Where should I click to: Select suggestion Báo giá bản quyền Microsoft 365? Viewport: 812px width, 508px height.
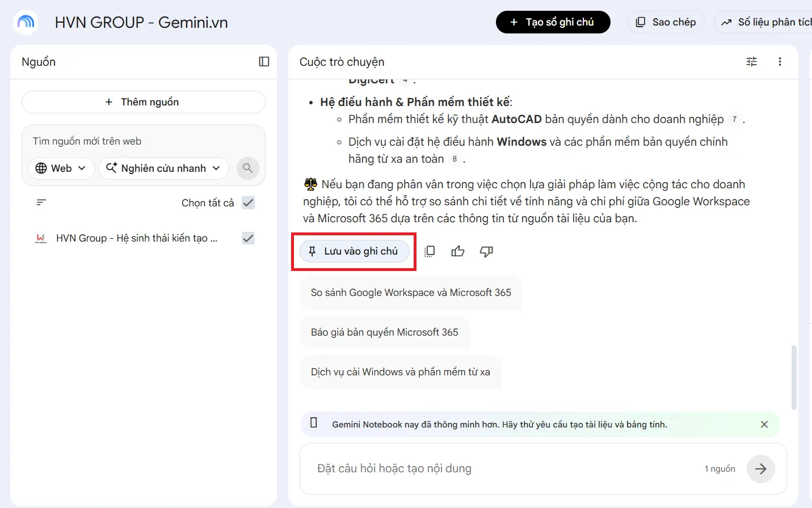(x=385, y=332)
